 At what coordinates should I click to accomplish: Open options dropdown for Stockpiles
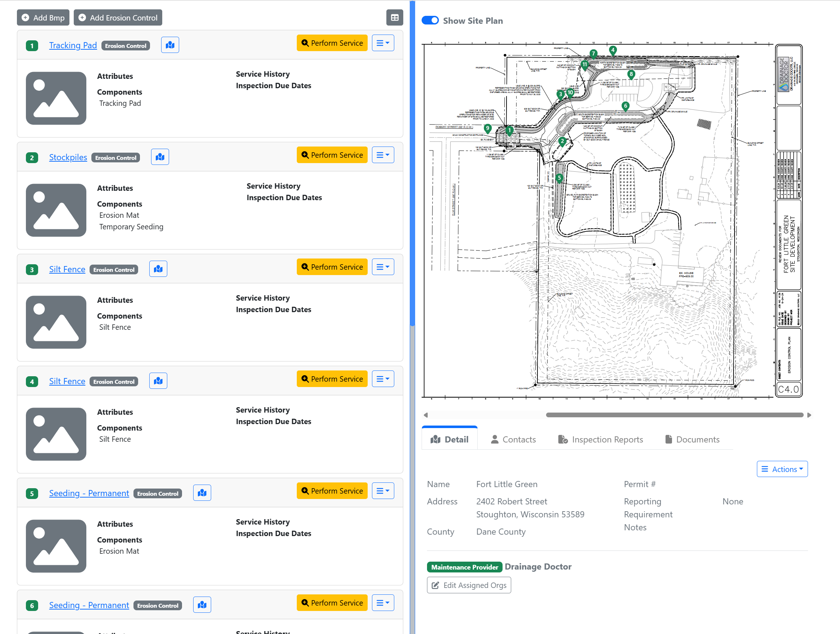(382, 155)
